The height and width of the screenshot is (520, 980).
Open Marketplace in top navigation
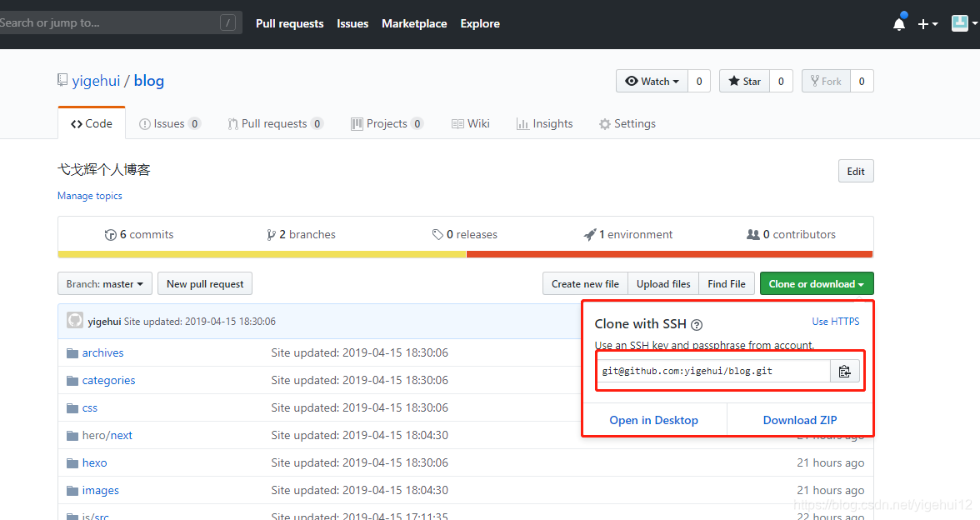[x=414, y=23]
